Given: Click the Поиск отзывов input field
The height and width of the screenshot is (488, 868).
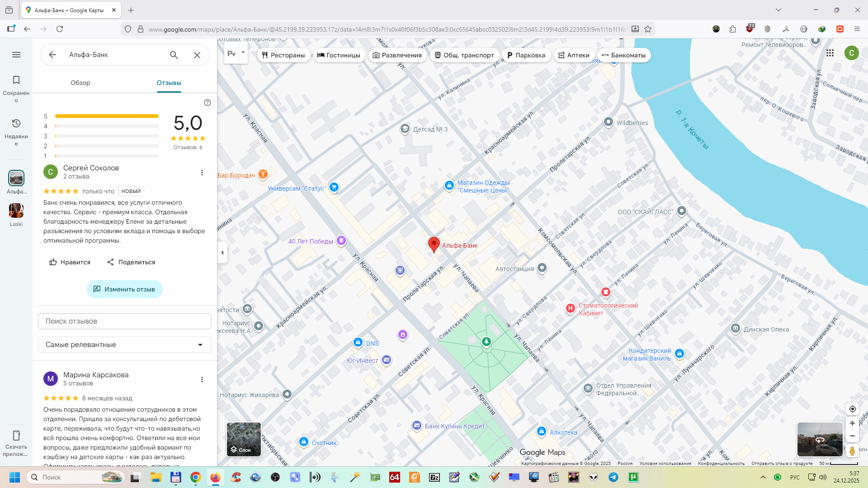Looking at the screenshot, I should 125,321.
